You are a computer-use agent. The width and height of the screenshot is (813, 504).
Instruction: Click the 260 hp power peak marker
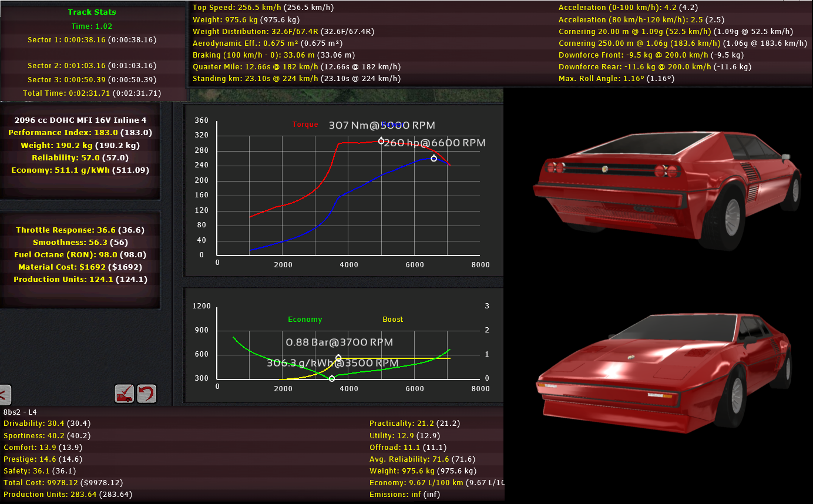pyautogui.click(x=434, y=159)
